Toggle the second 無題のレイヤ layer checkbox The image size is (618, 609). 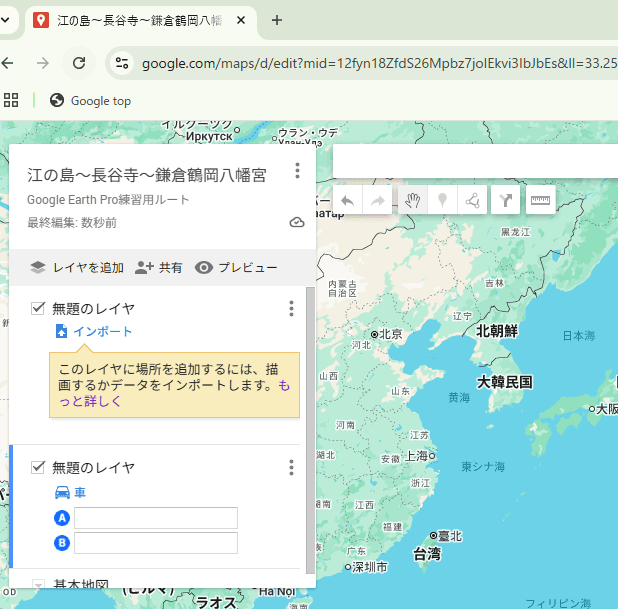(39, 467)
